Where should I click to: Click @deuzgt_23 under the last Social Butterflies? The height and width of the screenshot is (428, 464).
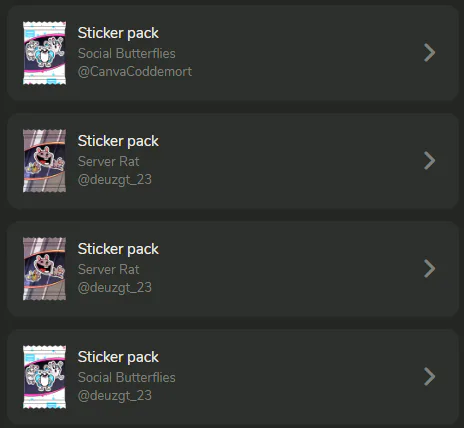click(115, 396)
